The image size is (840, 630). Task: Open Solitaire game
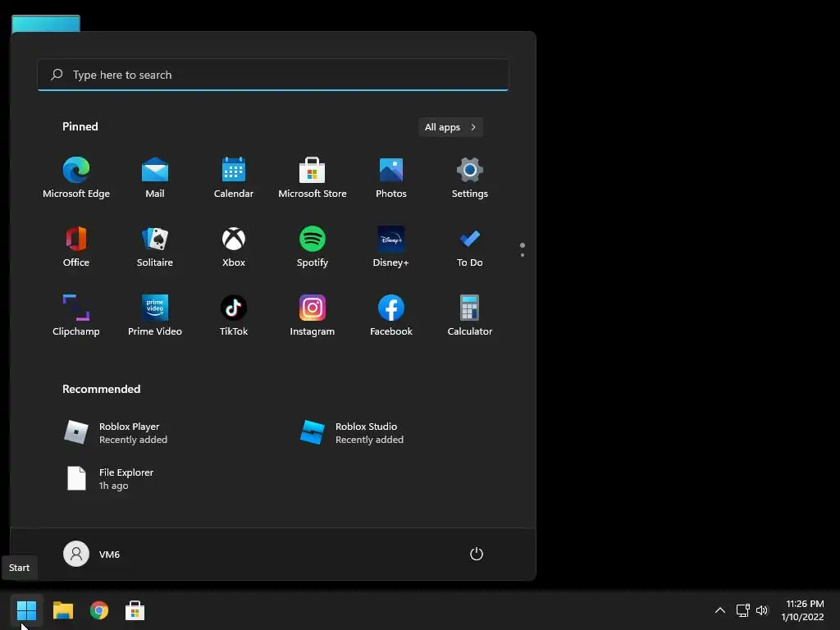click(155, 247)
